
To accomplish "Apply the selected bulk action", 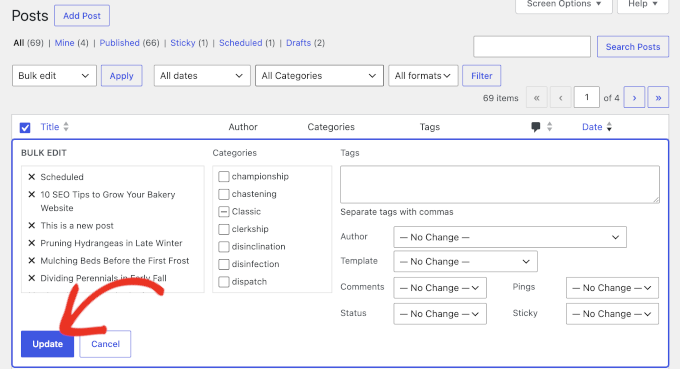I will coord(121,76).
